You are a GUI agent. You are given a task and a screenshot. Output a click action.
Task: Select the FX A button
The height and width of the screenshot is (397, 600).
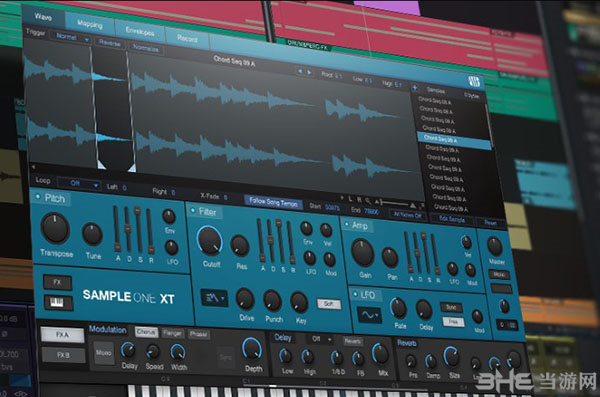pyautogui.click(x=62, y=335)
